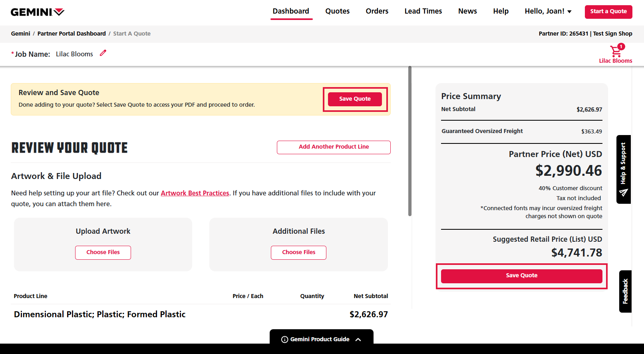This screenshot has height=354, width=644.
Task: Click Add Another Product Line
Action: [334, 147]
